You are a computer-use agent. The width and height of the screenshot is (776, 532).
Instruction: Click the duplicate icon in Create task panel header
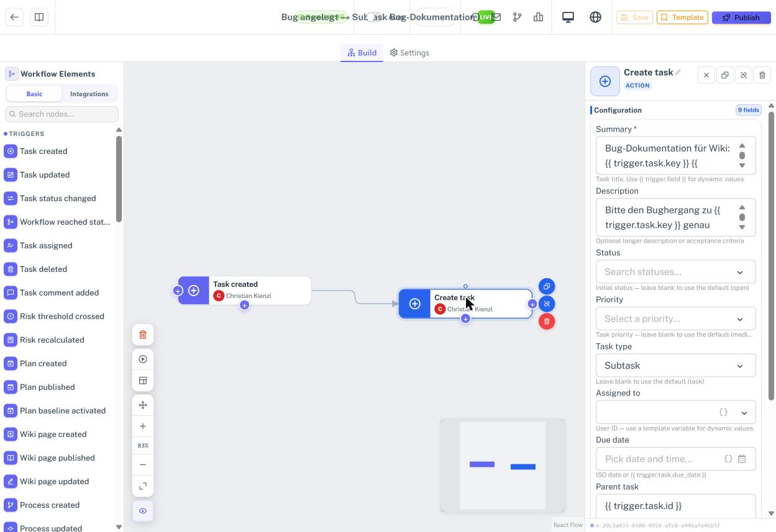[725, 75]
